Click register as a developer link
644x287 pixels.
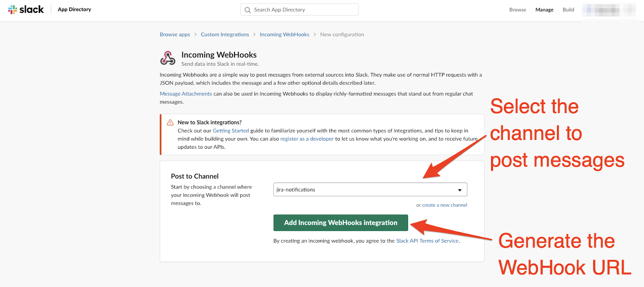point(307,139)
